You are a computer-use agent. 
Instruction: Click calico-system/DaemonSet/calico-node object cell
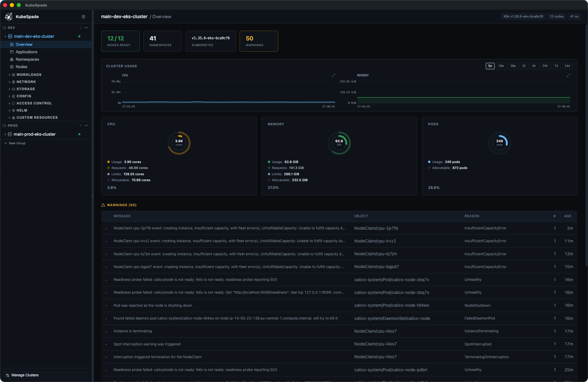[392, 318]
